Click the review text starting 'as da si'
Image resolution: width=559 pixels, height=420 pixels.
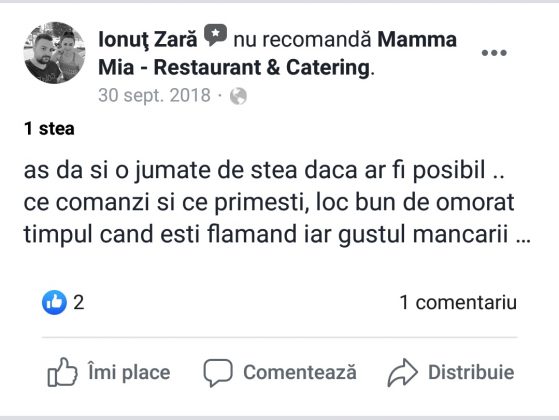click(277, 202)
